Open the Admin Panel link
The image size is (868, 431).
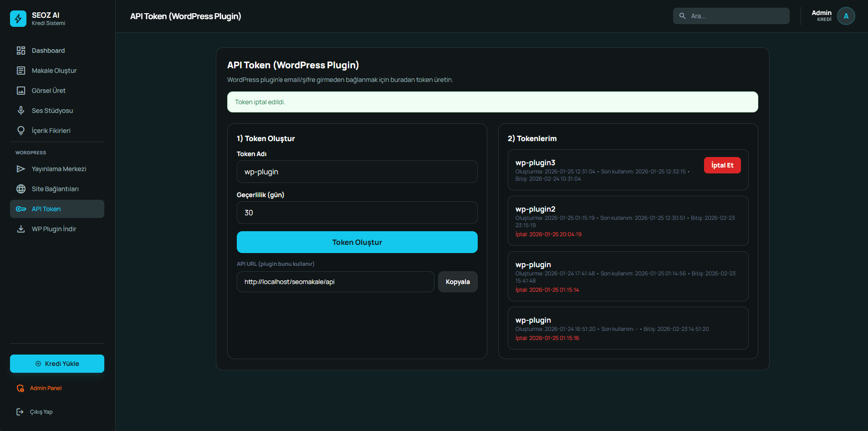click(46, 388)
